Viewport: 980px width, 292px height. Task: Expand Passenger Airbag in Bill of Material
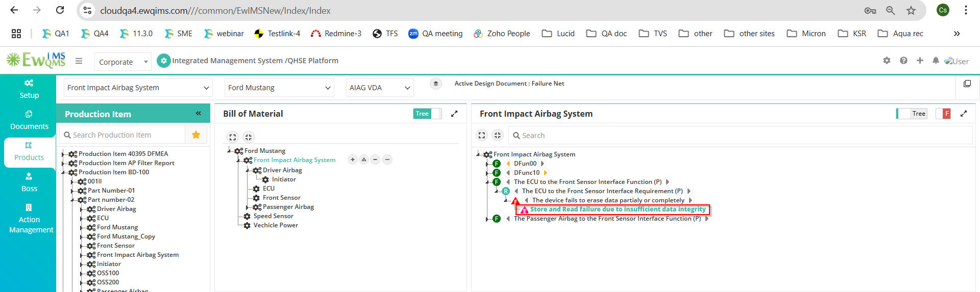click(248, 207)
